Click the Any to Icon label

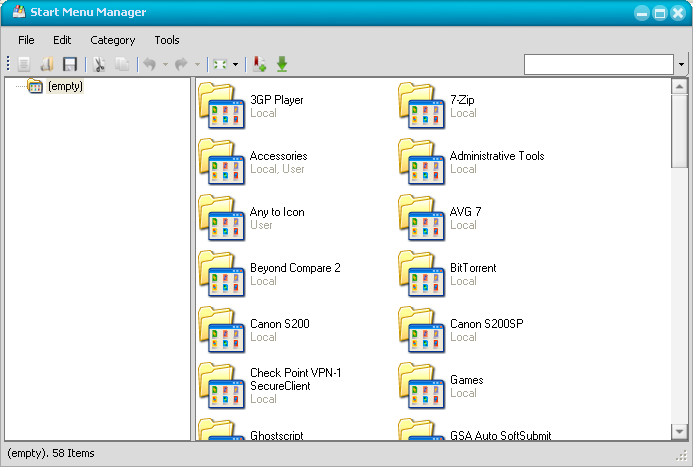coord(277,212)
